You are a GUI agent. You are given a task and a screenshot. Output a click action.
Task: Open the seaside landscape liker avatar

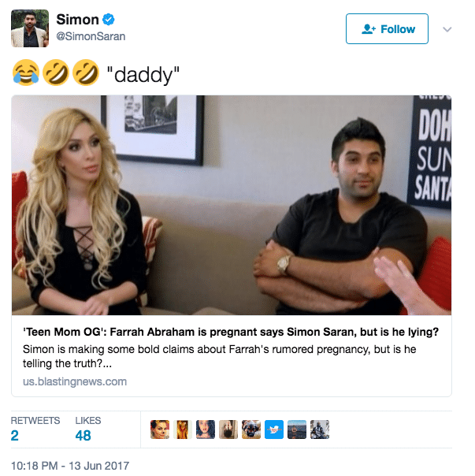(x=297, y=430)
